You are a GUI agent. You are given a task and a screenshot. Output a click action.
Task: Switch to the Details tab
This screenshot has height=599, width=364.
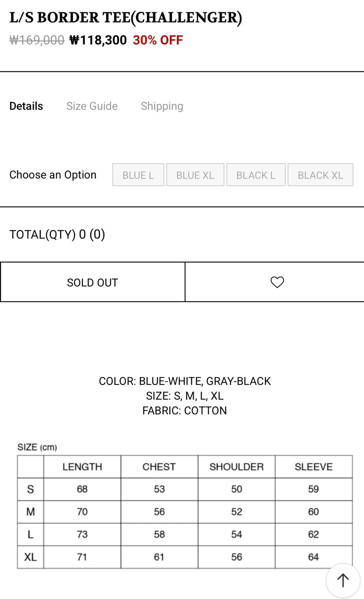coord(26,106)
